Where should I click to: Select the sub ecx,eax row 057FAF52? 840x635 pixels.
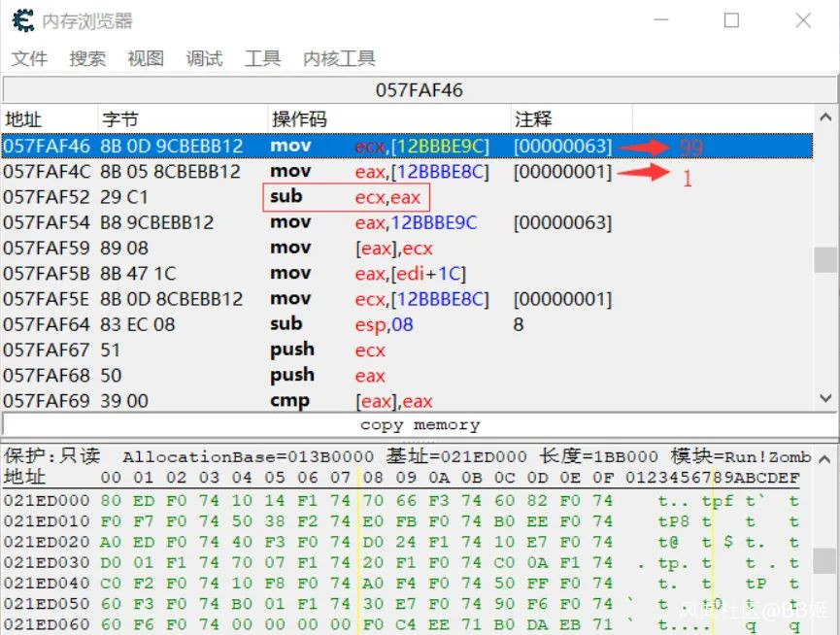click(407, 197)
